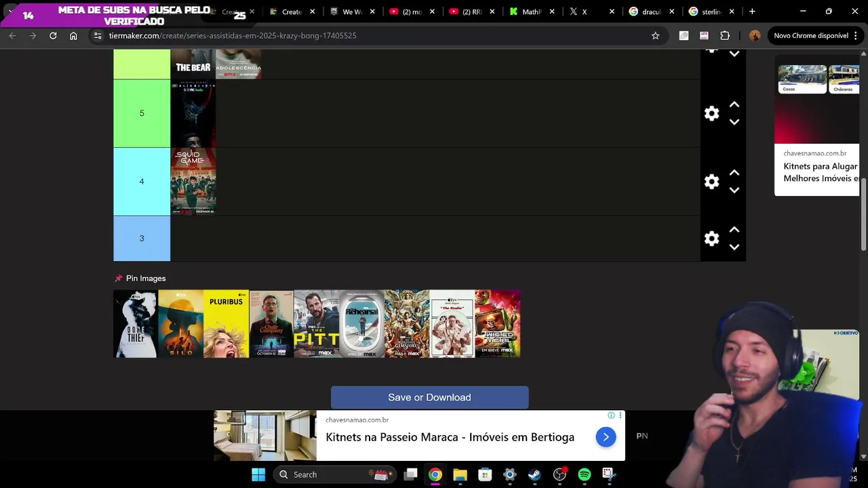Switch to the dracula Google tab

pyautogui.click(x=651, y=12)
